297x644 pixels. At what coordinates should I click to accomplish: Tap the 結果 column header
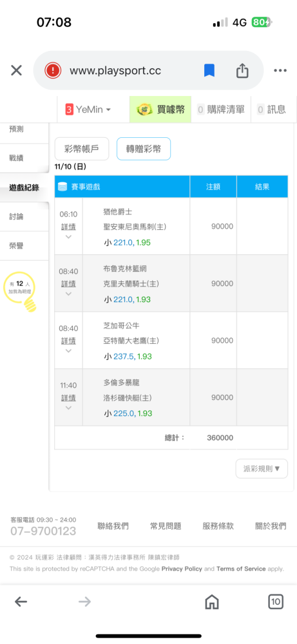tap(262, 187)
